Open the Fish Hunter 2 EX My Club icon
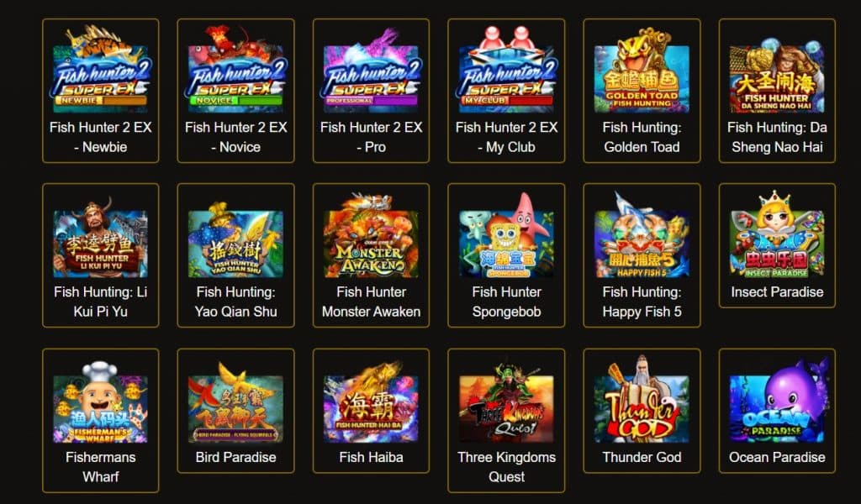861x504 pixels. tap(506, 69)
